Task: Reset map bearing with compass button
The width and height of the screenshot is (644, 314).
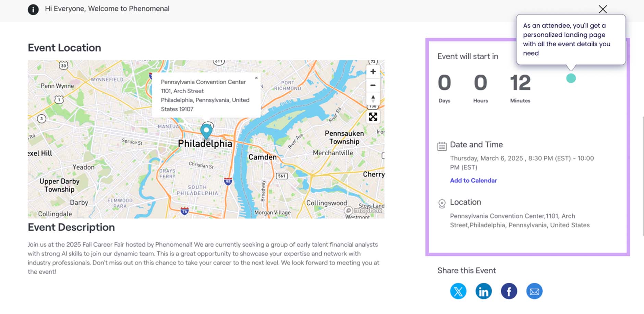Action: [373, 98]
